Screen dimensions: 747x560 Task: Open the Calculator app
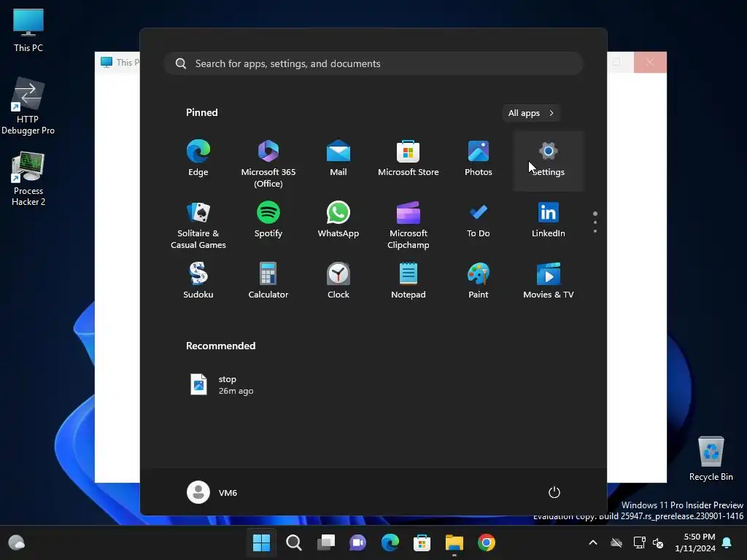[x=268, y=281]
